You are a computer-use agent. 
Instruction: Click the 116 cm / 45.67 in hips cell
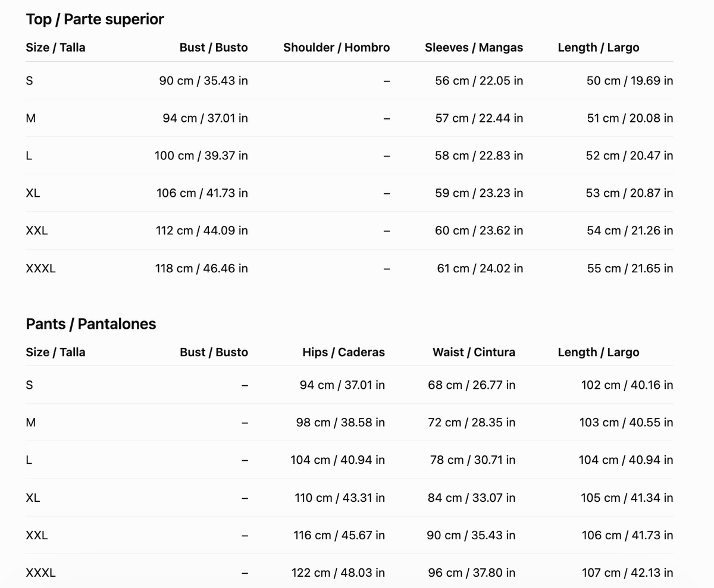coord(339,535)
